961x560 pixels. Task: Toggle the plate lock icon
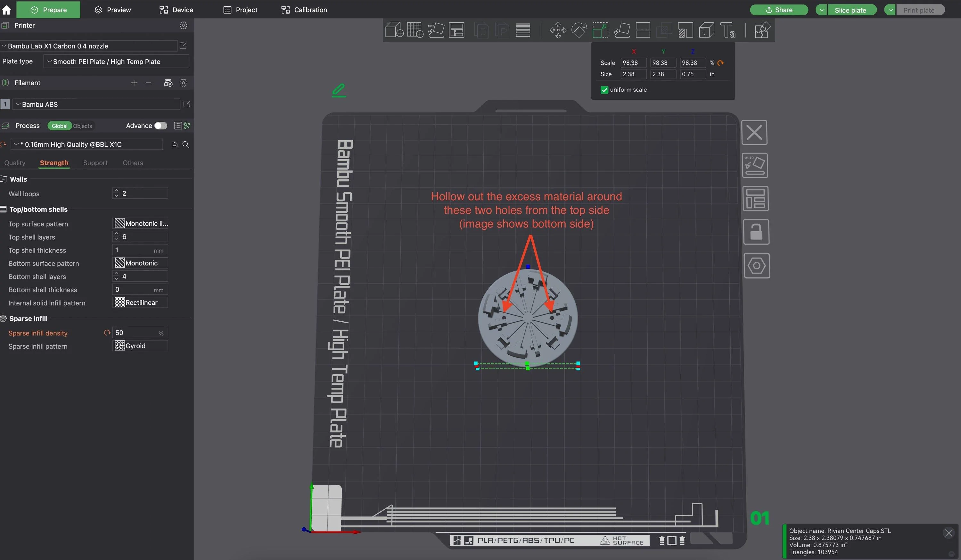(756, 232)
